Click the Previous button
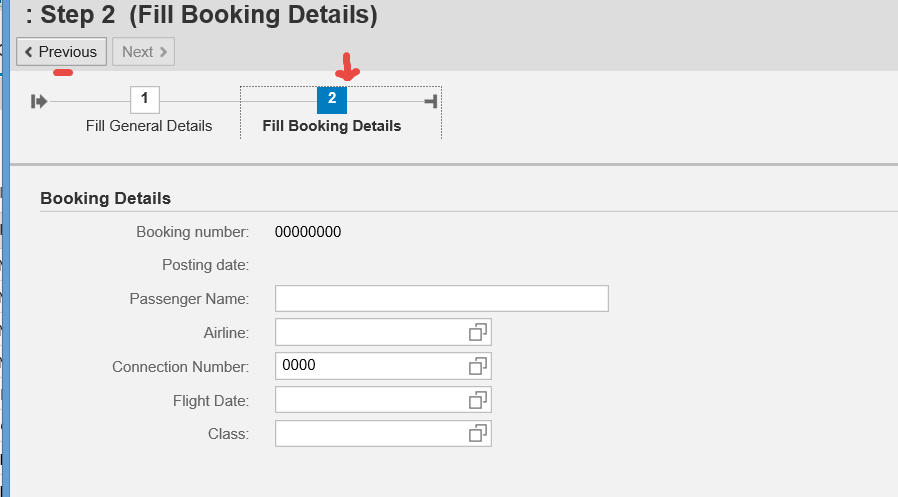Viewport: 898px width, 497px height. pyautogui.click(x=61, y=52)
